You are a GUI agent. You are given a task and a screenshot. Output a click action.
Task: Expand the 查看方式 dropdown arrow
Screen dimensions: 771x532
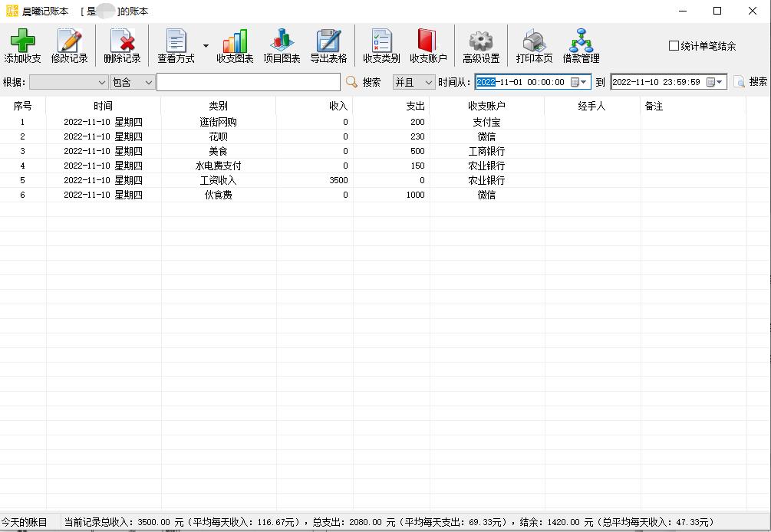pyautogui.click(x=206, y=46)
